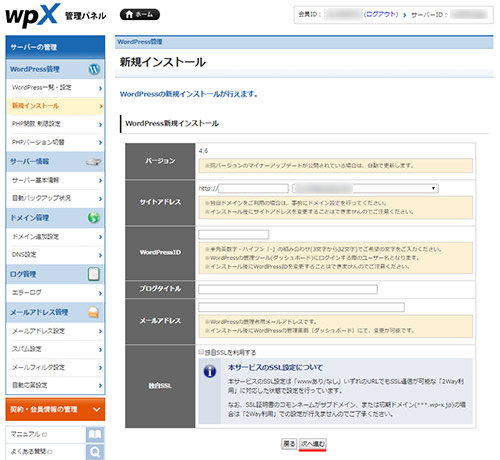500x460 pixels.
Task: Click the メールアドレス管理 sidebar heading
Action: tap(39, 312)
